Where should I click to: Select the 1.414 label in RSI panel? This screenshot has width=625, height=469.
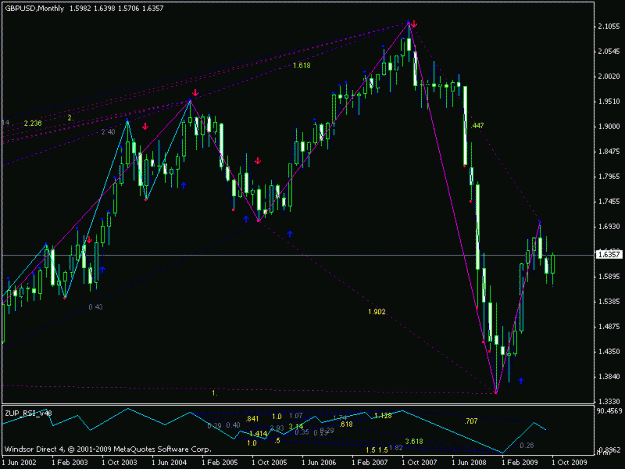pos(258,434)
